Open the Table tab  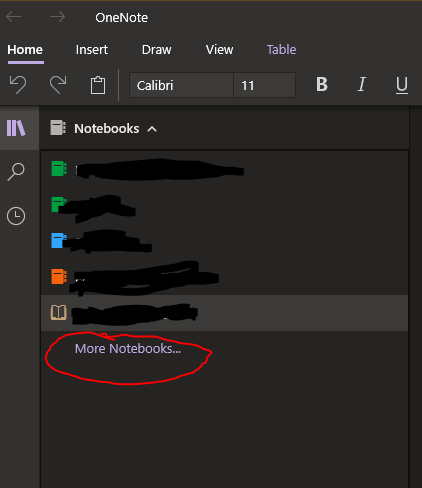click(x=281, y=50)
